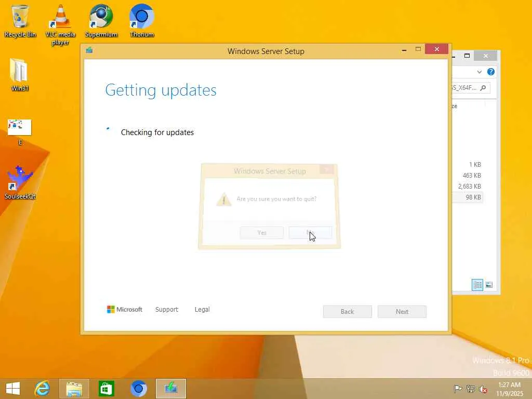Select the 1 KB file row

pos(467,165)
